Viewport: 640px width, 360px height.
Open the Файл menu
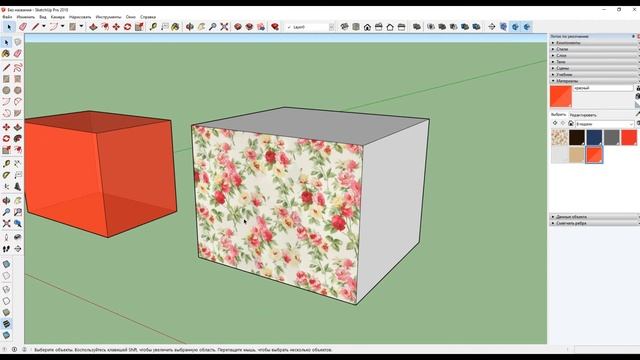tap(7, 17)
